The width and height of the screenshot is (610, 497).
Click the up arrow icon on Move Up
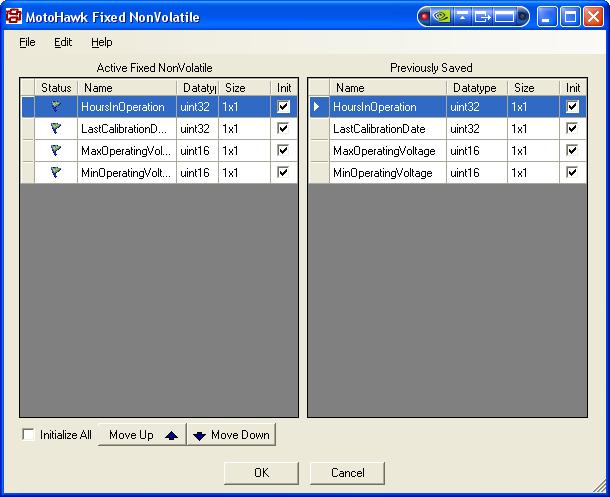[x=171, y=436]
